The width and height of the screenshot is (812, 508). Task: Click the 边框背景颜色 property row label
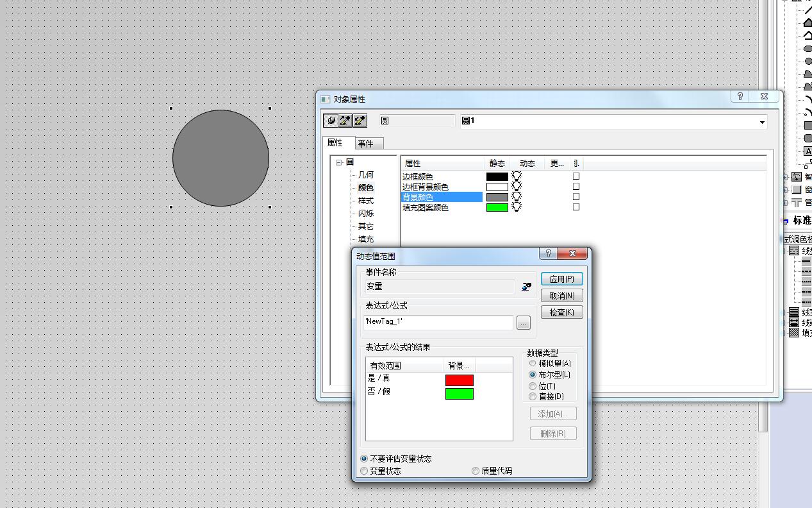pos(426,187)
